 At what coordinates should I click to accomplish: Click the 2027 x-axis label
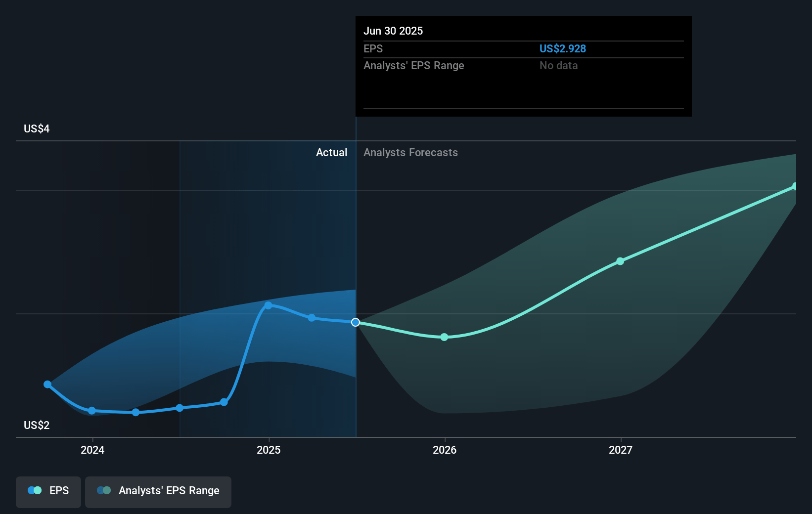621,450
